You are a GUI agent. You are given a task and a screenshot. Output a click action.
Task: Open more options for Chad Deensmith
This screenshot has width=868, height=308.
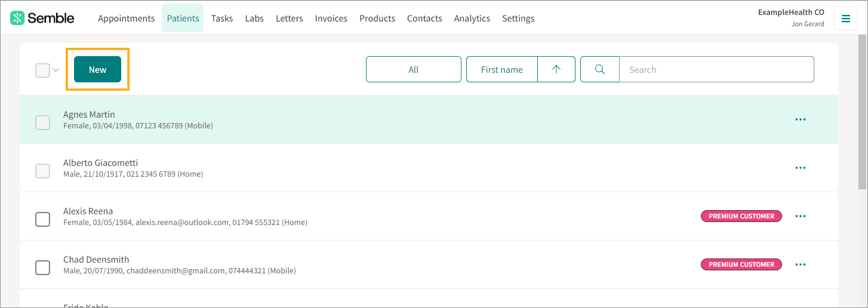tap(801, 264)
